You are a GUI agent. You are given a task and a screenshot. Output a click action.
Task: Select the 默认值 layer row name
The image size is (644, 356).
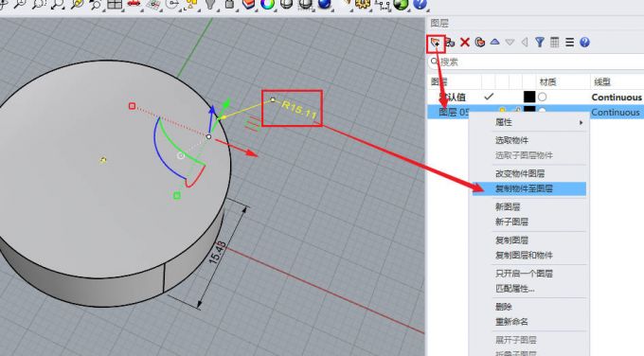(452, 98)
